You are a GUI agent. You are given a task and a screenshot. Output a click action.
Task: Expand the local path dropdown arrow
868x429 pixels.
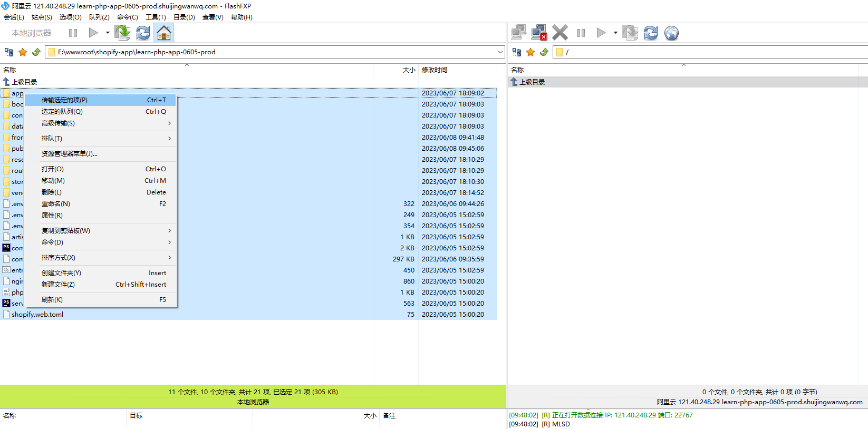tap(500, 52)
